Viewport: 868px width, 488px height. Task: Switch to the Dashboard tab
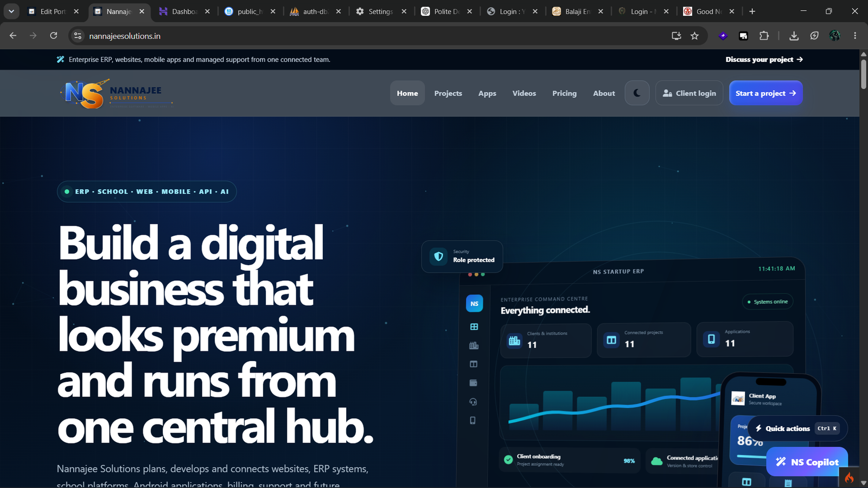pos(184,11)
